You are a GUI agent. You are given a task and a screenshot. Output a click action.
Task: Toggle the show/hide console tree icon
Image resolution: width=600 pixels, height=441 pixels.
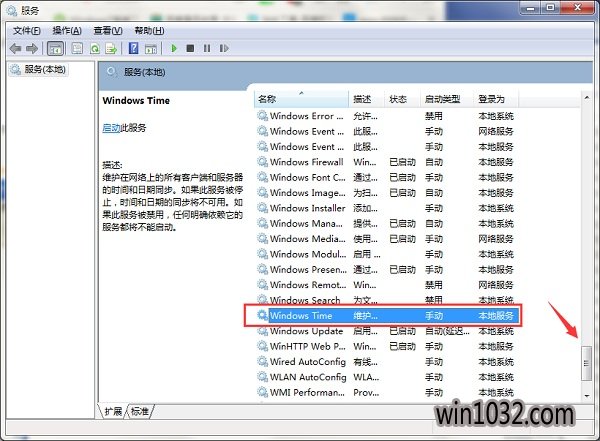pyautogui.click(x=55, y=48)
